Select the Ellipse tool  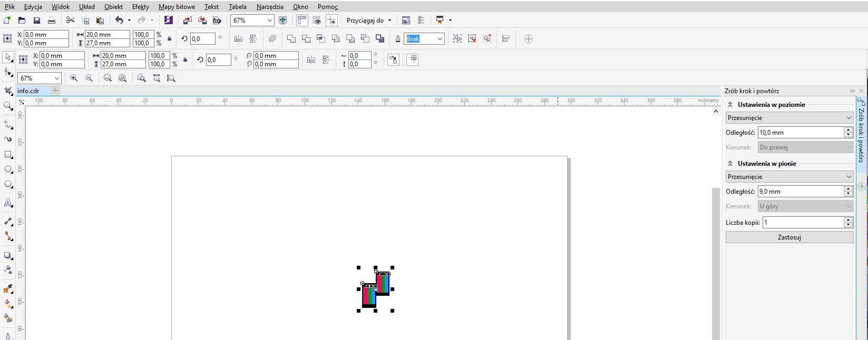click(8, 169)
